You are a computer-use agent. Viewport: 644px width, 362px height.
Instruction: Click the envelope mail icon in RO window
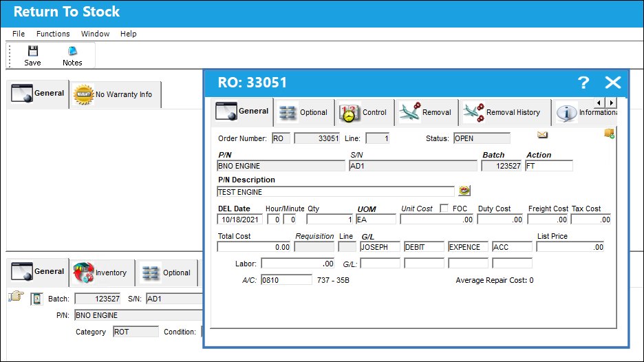(x=542, y=135)
